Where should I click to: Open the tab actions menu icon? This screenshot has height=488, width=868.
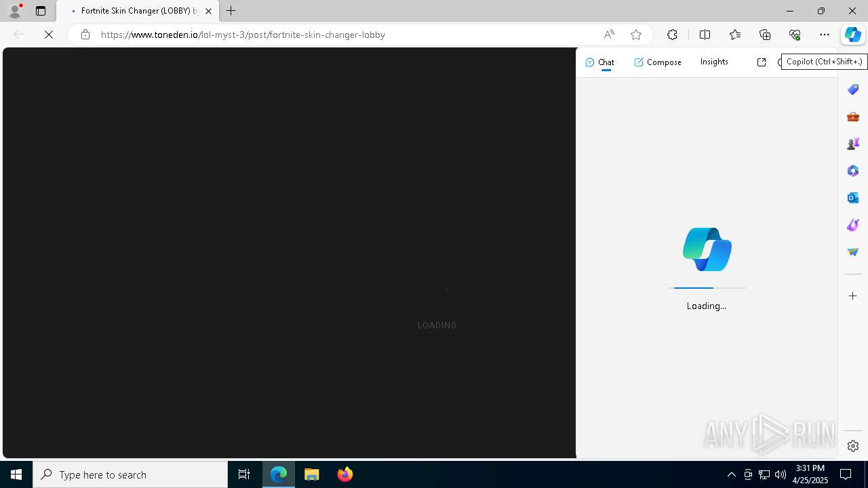[41, 11]
